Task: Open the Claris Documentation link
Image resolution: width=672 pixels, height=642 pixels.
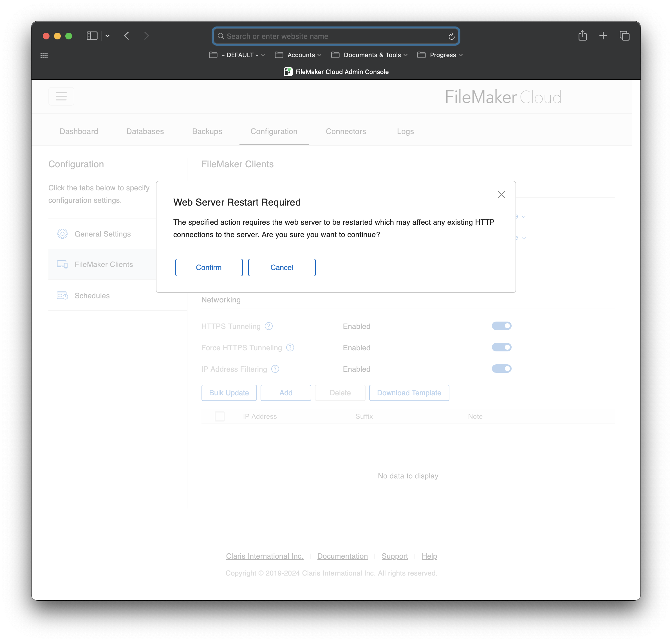Action: [342, 556]
